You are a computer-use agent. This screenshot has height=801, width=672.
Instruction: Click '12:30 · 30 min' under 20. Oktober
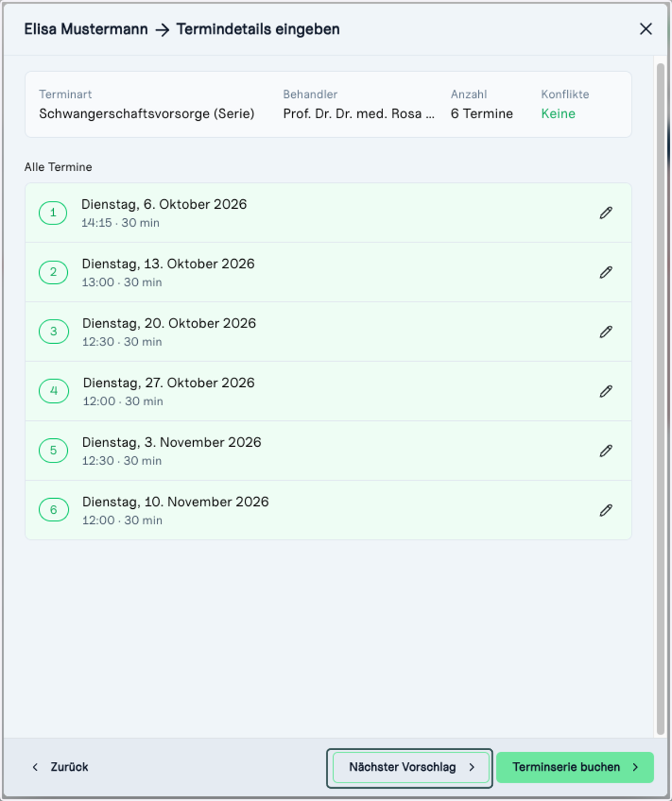click(122, 342)
